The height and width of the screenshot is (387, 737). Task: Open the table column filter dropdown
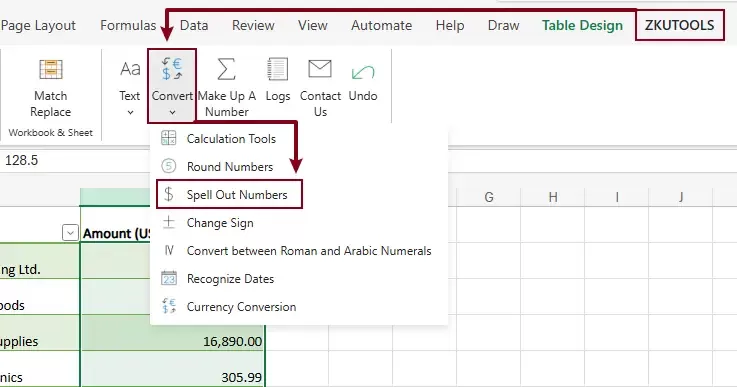point(70,233)
